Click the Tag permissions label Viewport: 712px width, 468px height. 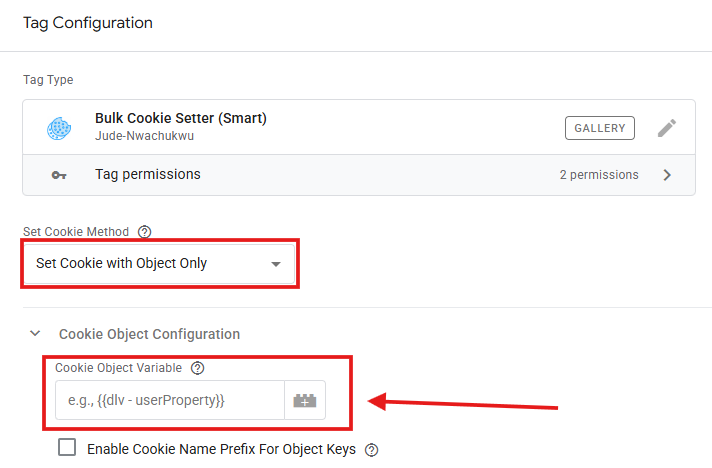click(148, 175)
